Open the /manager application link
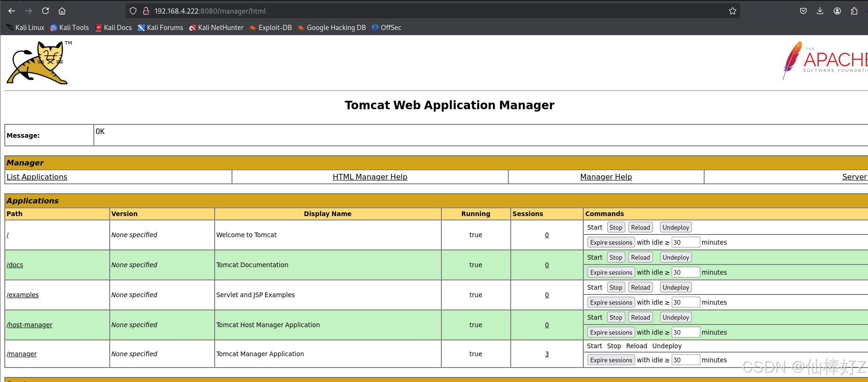Screen dimensions: 868x382 point(22,354)
